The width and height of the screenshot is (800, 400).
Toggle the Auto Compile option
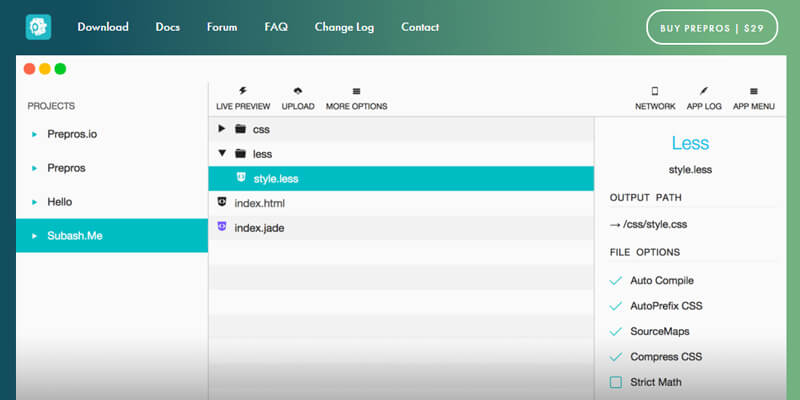point(616,281)
